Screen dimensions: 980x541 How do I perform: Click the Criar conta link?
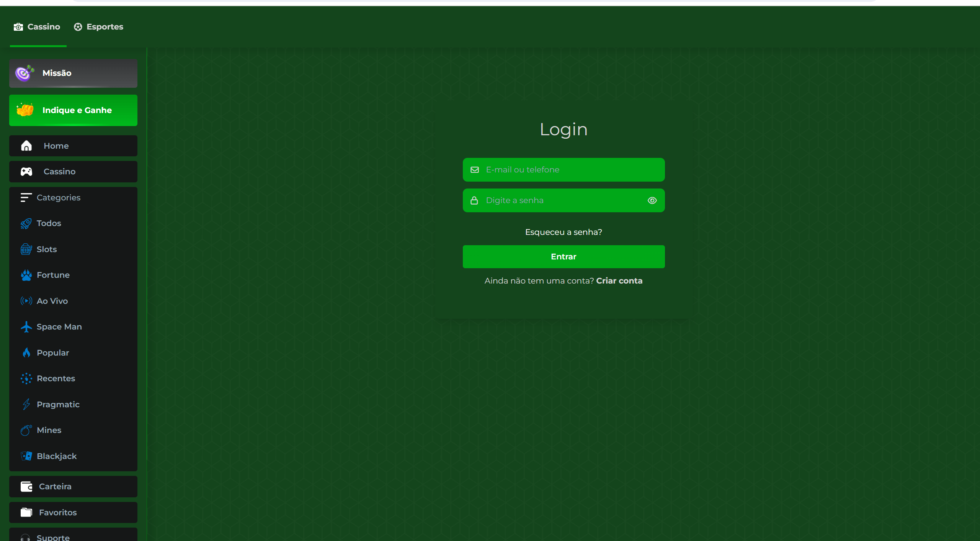click(x=619, y=281)
